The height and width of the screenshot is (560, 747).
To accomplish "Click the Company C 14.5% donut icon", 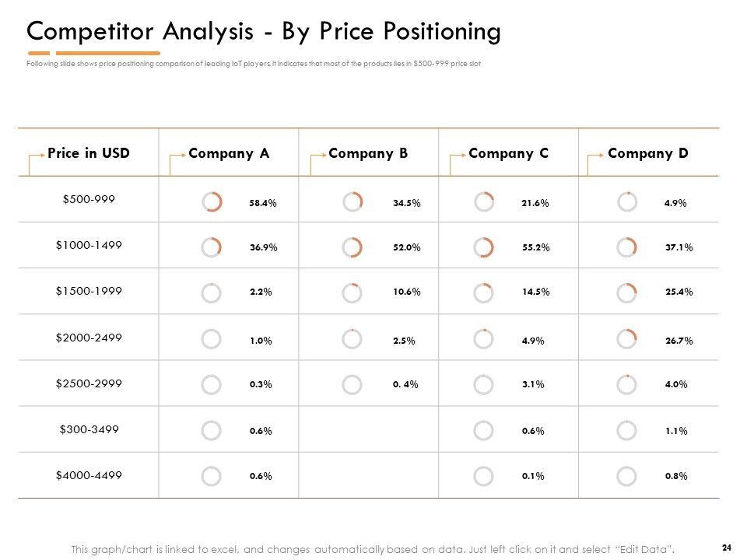I will pos(483,292).
